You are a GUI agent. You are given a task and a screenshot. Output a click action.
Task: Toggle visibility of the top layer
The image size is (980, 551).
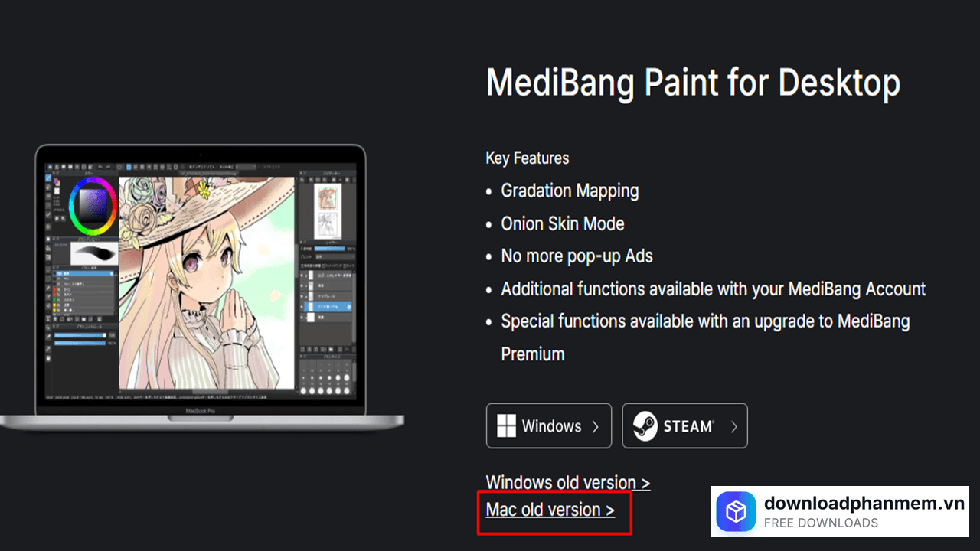[302, 275]
